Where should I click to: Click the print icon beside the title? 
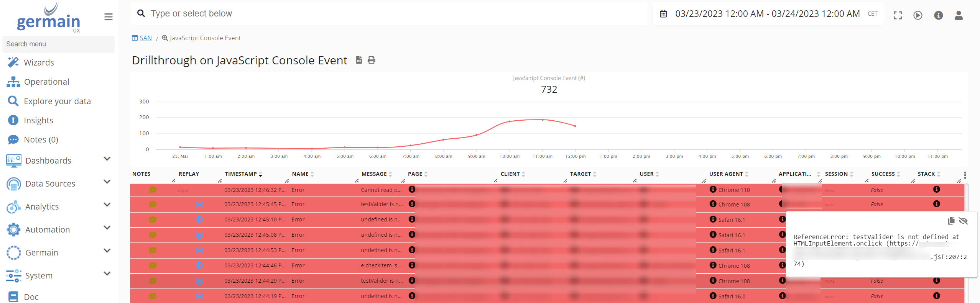[371, 60]
